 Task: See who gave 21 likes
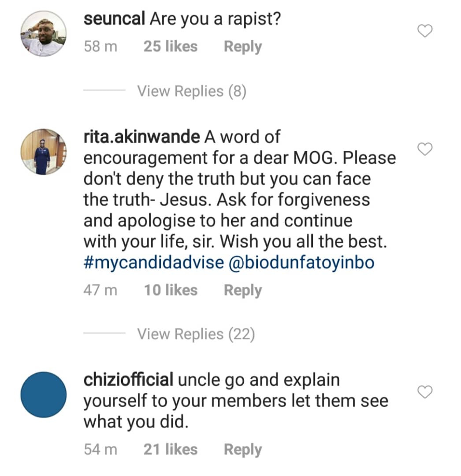(170, 450)
